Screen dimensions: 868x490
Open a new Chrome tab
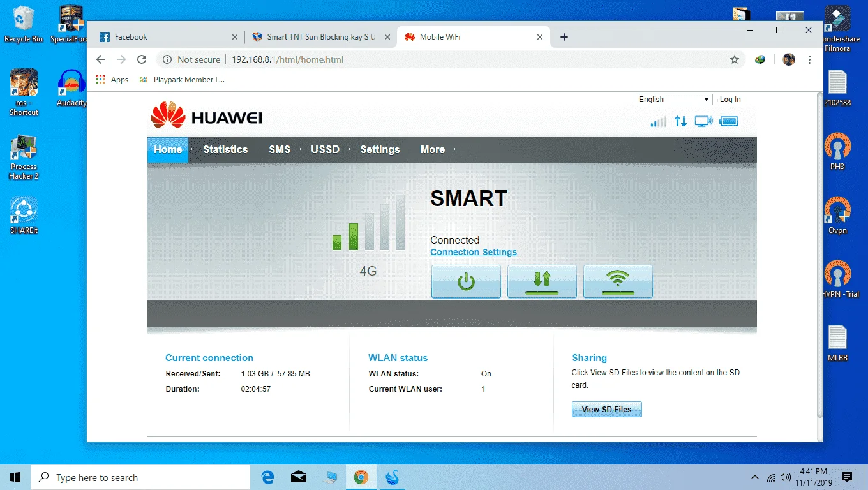[564, 37]
